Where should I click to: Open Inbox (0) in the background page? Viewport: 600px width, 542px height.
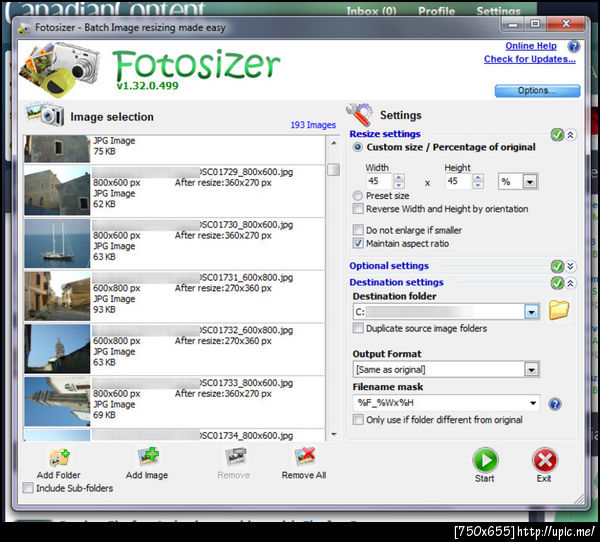tap(371, 11)
